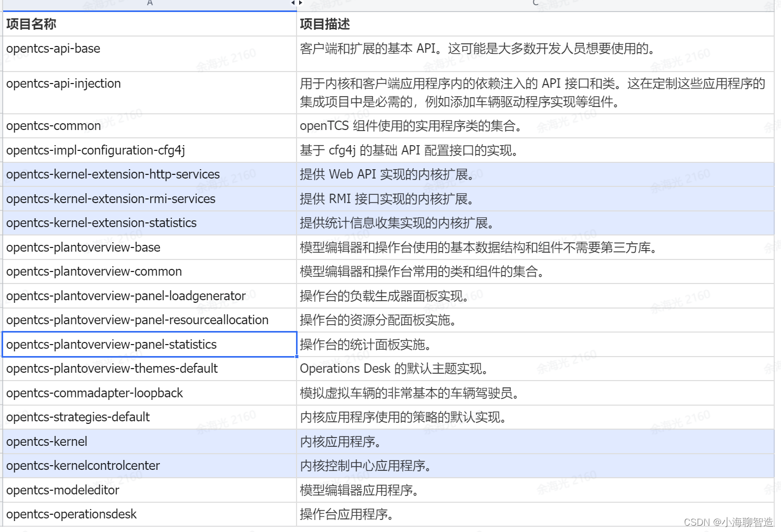Click description 用于内核和客户端应用程序内的依赖注入
This screenshot has width=781, height=532.
pos(535,93)
